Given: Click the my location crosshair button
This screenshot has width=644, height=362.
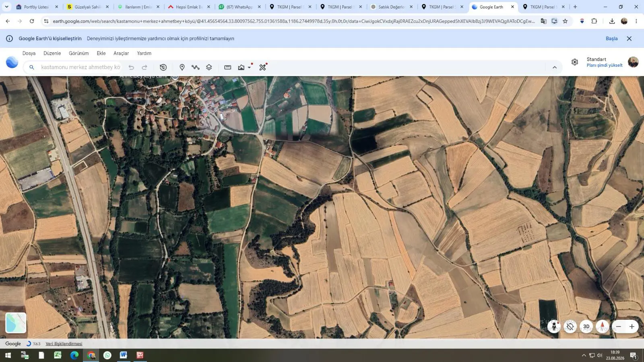Looking at the screenshot, I should pos(570,327).
